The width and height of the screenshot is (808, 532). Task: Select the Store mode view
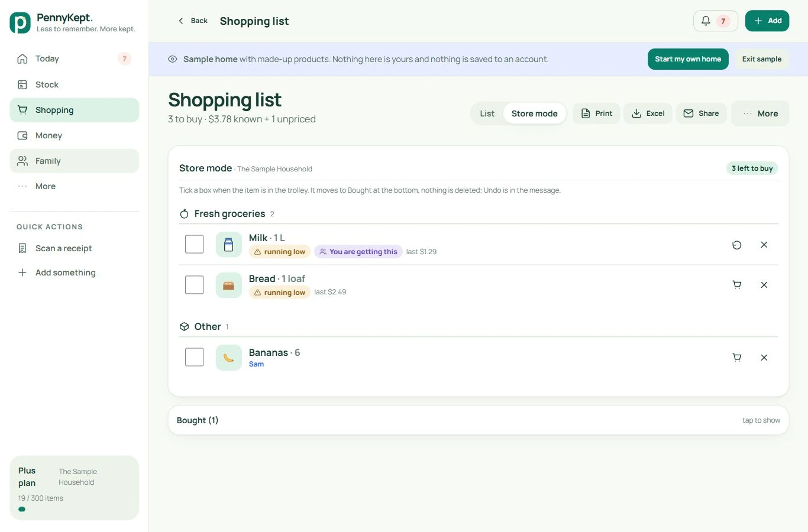pos(535,113)
